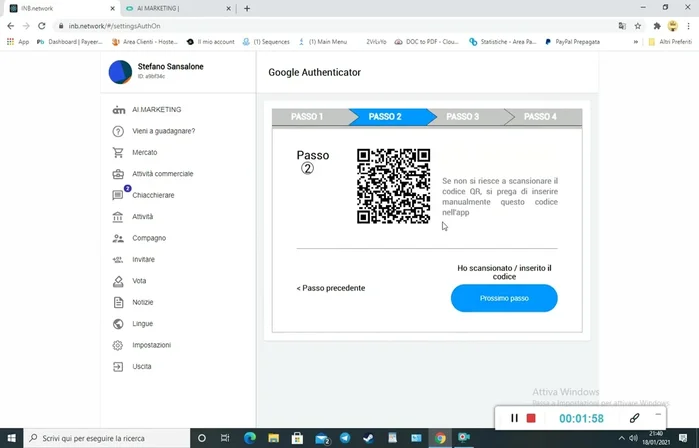Reload the page with the browser refresh icon
The height and width of the screenshot is (448, 699).
[41, 26]
